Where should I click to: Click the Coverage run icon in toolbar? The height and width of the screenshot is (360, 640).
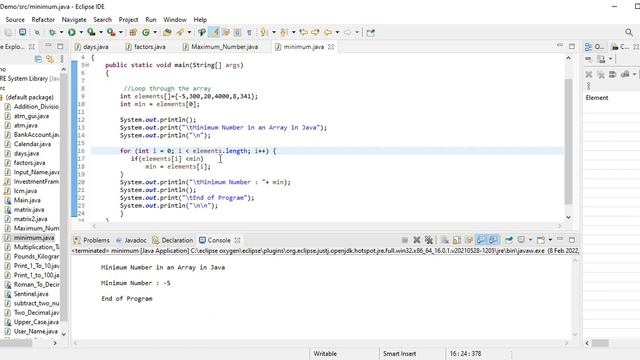coord(91,32)
